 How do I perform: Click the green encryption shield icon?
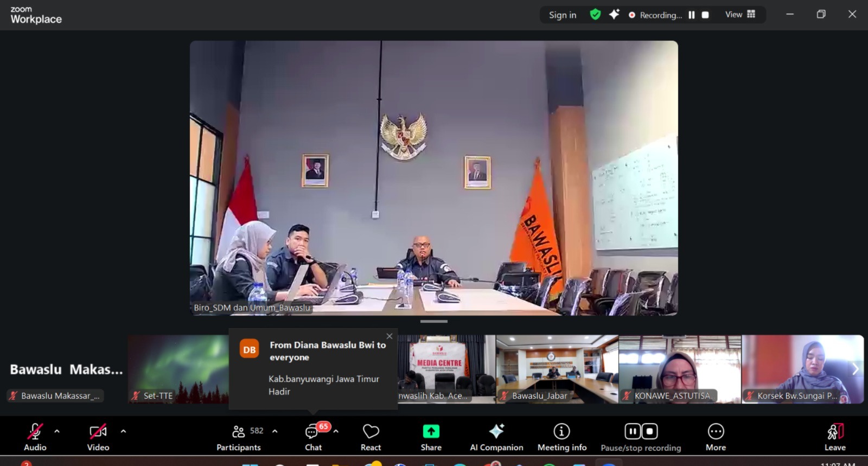595,15
